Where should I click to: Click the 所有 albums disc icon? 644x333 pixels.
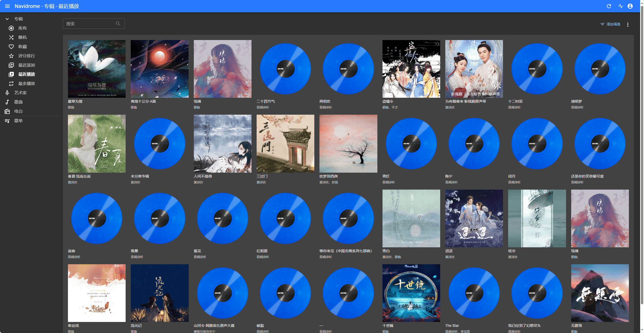click(11, 28)
